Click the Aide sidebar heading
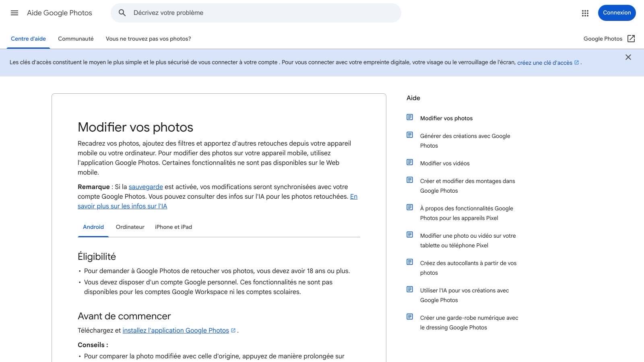This screenshot has height=362, width=644. 413,98
